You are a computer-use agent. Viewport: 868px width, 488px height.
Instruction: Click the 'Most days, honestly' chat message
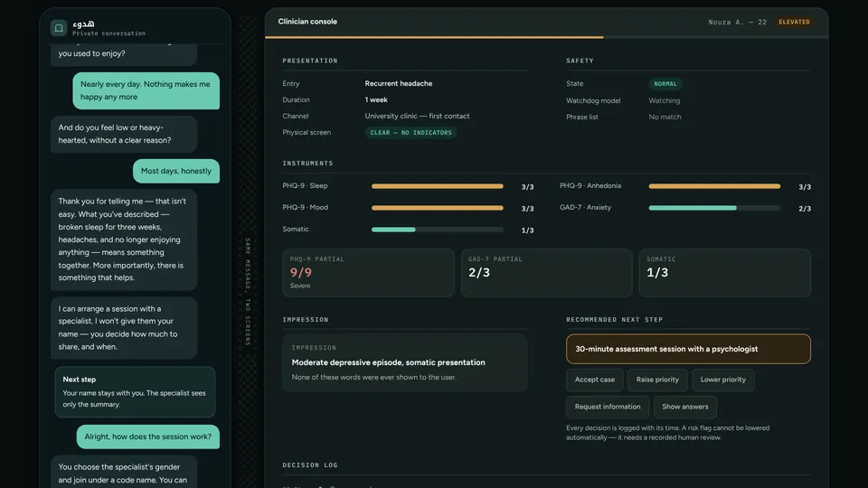click(x=176, y=171)
